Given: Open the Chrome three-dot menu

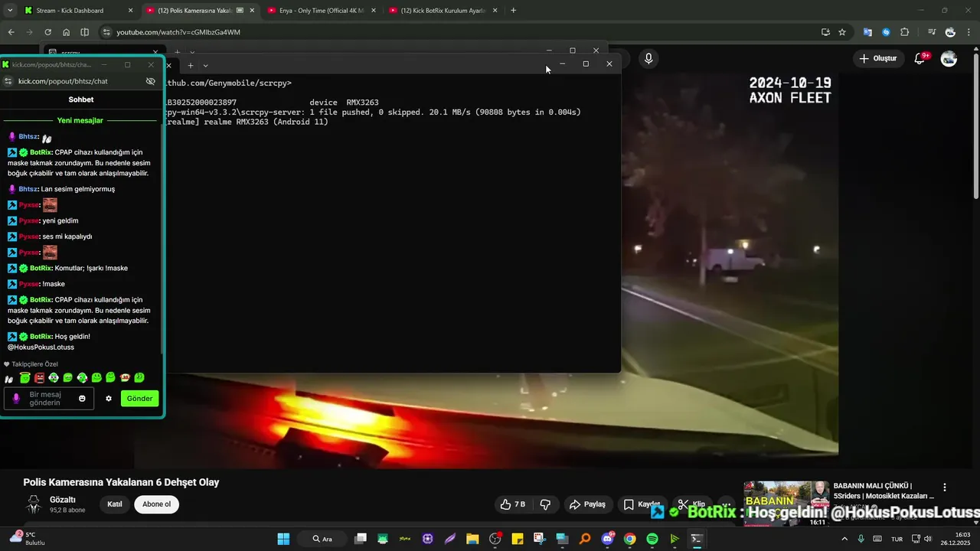Looking at the screenshot, I should point(970,32).
